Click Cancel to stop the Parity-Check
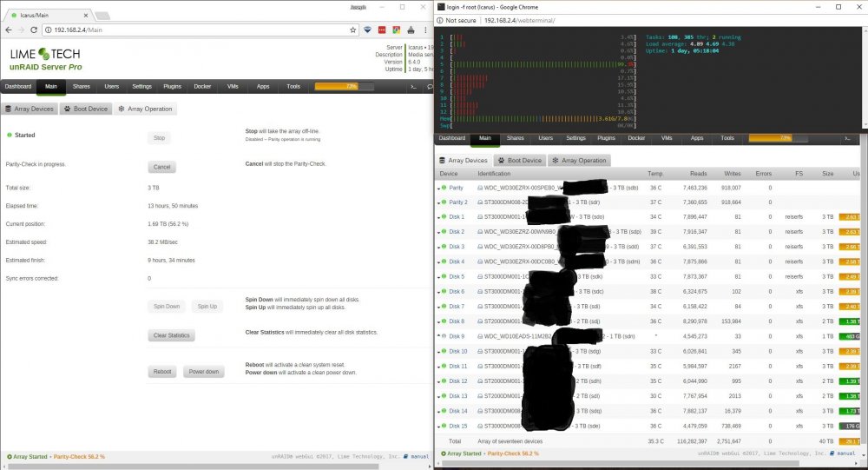This screenshot has width=868, height=470. pyautogui.click(x=161, y=167)
